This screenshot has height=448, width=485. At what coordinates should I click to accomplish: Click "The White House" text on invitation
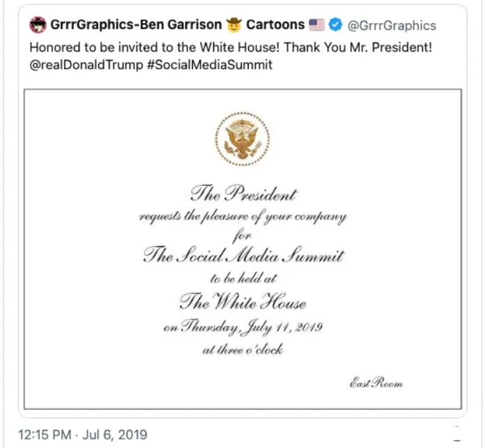pyautogui.click(x=243, y=302)
